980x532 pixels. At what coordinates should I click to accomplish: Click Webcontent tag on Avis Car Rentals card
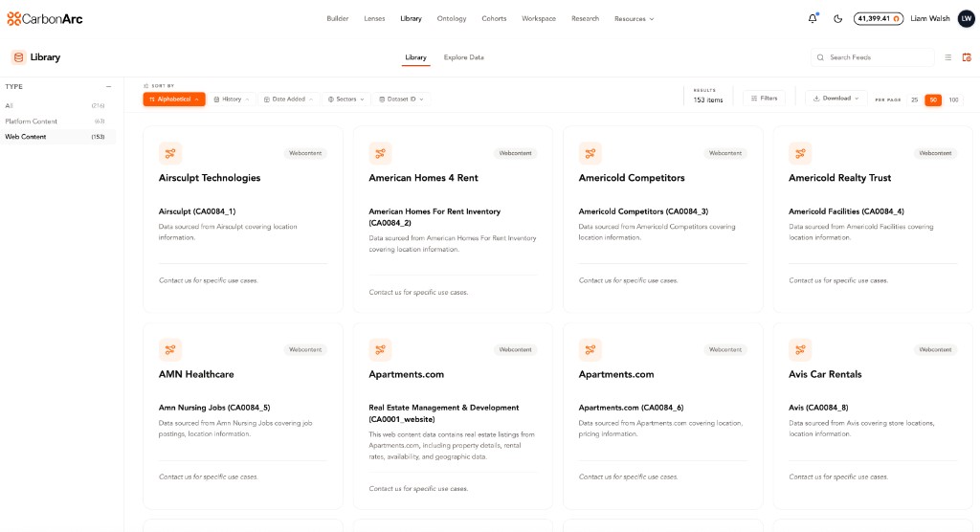click(x=935, y=350)
